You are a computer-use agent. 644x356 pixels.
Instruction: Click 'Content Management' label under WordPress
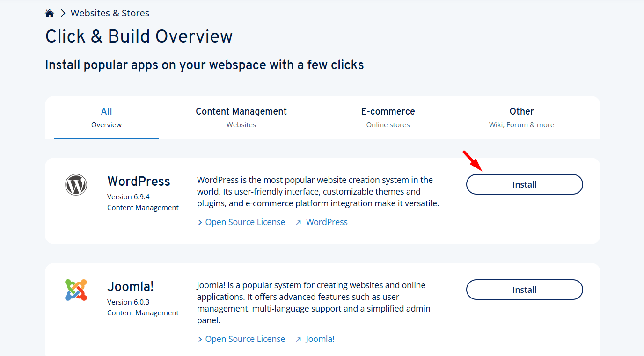(143, 208)
